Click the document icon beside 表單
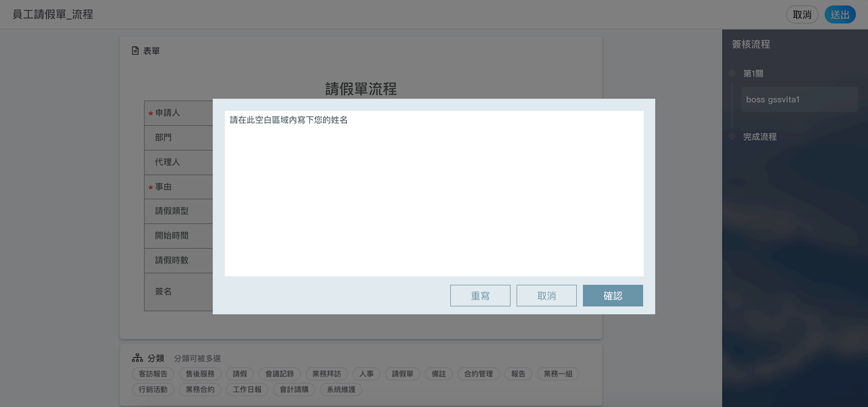 point(135,51)
